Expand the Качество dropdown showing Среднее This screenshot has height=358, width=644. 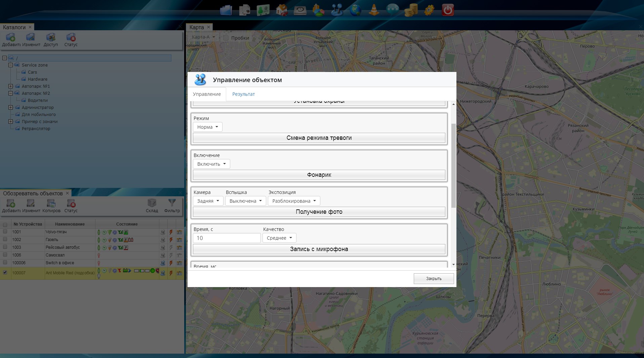279,238
